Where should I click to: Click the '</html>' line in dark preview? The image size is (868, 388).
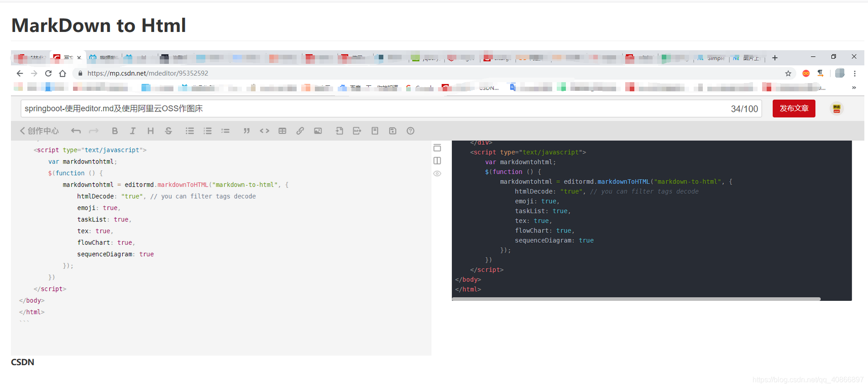468,289
